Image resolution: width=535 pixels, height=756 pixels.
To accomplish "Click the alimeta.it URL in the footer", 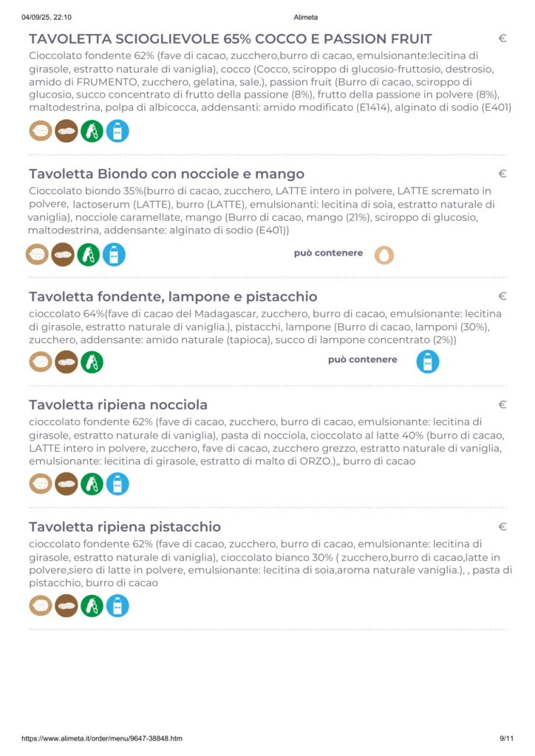I will pyautogui.click(x=102, y=738).
